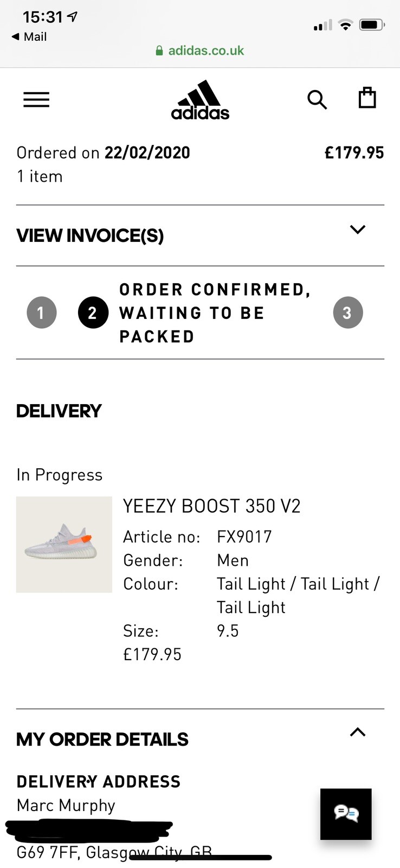Screen dimensions: 400x868
Task: Open the search tool
Action: [x=318, y=99]
